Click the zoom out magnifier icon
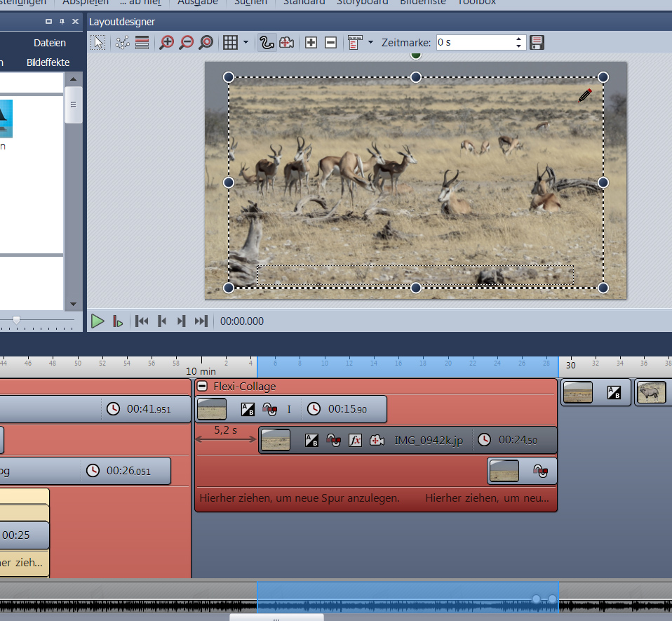Image resolution: width=672 pixels, height=621 pixels. click(186, 43)
